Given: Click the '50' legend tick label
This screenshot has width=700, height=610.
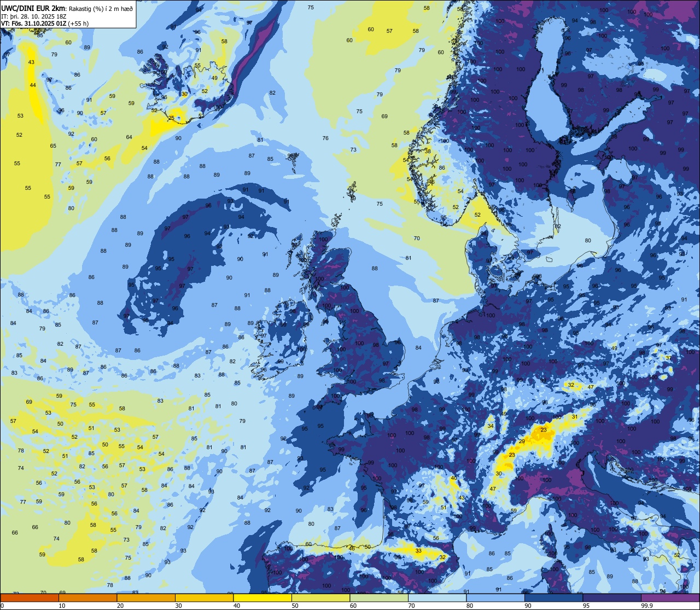Looking at the screenshot, I should (295, 606).
